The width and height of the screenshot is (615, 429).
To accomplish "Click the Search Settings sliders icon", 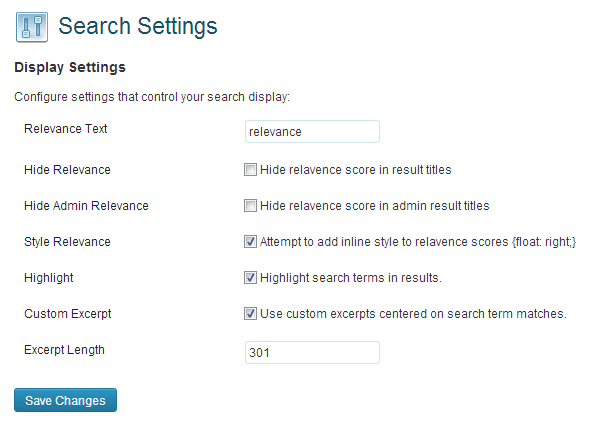I will pos(31,26).
